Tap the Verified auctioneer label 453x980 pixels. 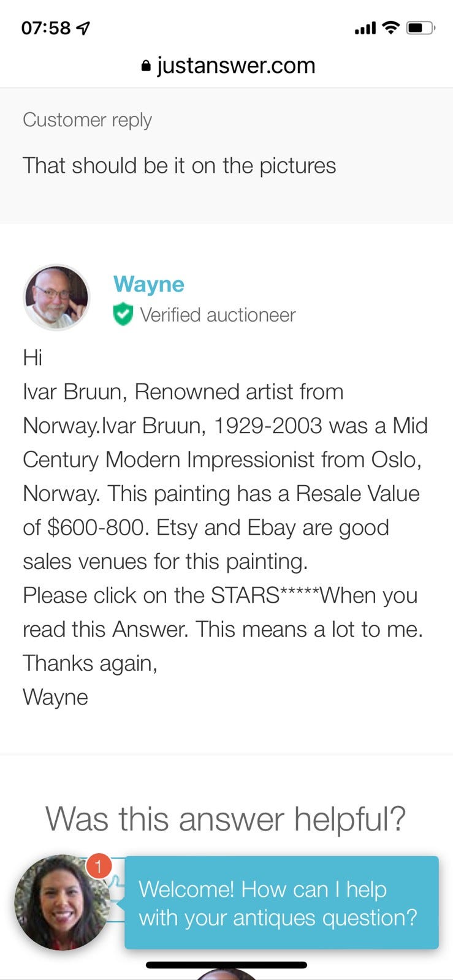[218, 315]
